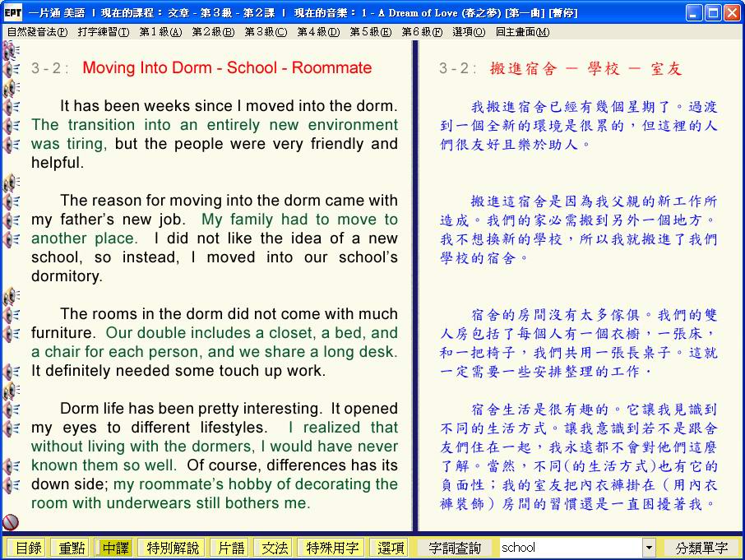This screenshot has width=745, height=560.
Task: Play sentence audio for 'It has been weeks'
Action: coord(12,107)
